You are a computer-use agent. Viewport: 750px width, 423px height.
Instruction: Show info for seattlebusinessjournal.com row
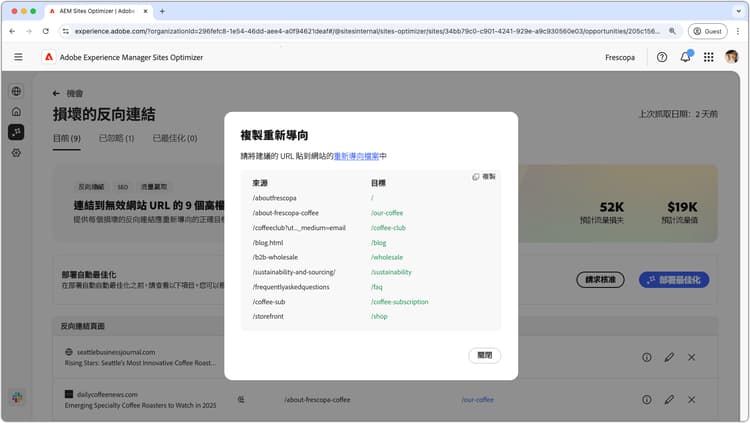pos(647,357)
